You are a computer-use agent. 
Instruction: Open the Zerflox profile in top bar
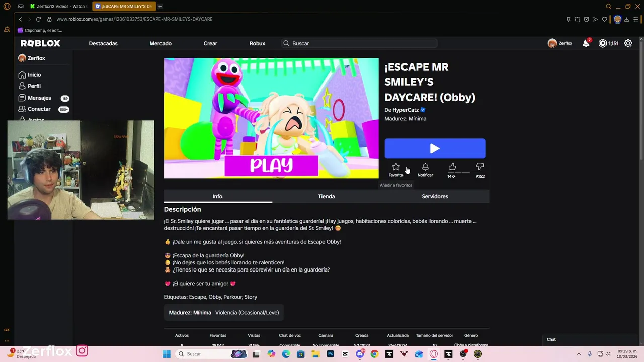click(x=560, y=43)
